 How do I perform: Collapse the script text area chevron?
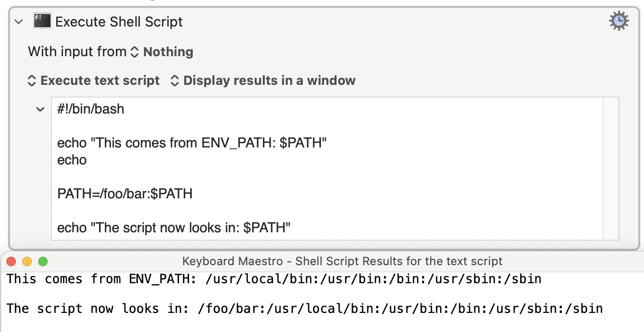click(x=40, y=109)
